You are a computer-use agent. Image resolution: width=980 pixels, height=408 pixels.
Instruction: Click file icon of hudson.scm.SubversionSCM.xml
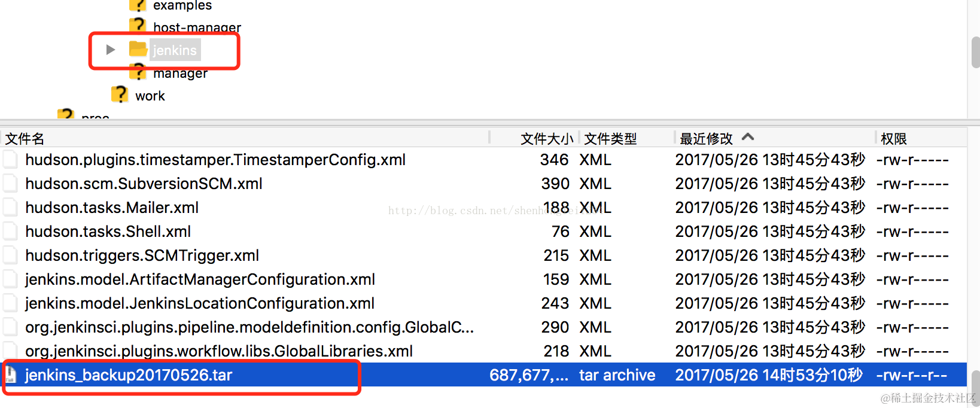(10, 183)
